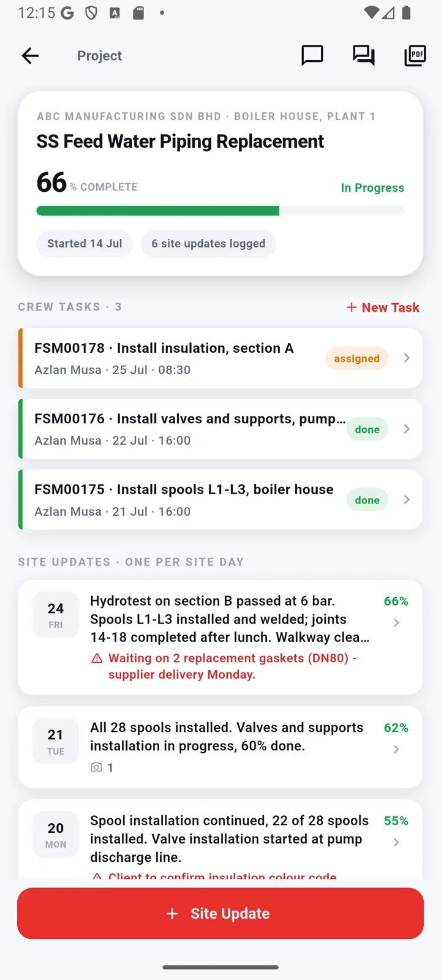Tap the gasket warning triangle icon
The height and width of the screenshot is (980, 441).
point(97,658)
